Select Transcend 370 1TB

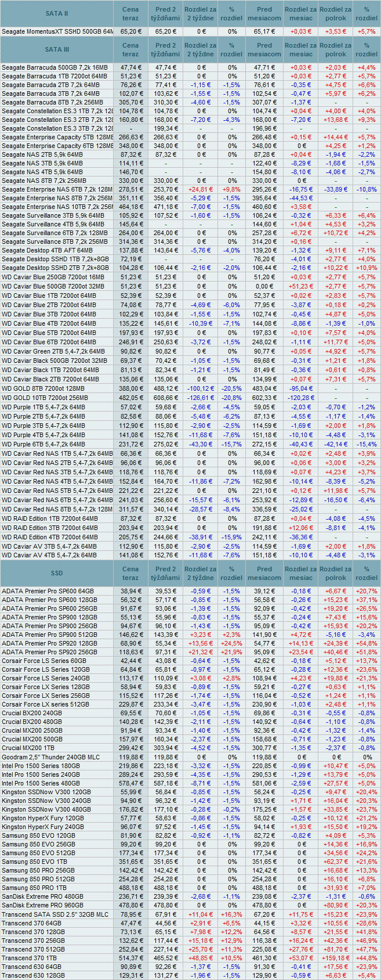coord(29,958)
